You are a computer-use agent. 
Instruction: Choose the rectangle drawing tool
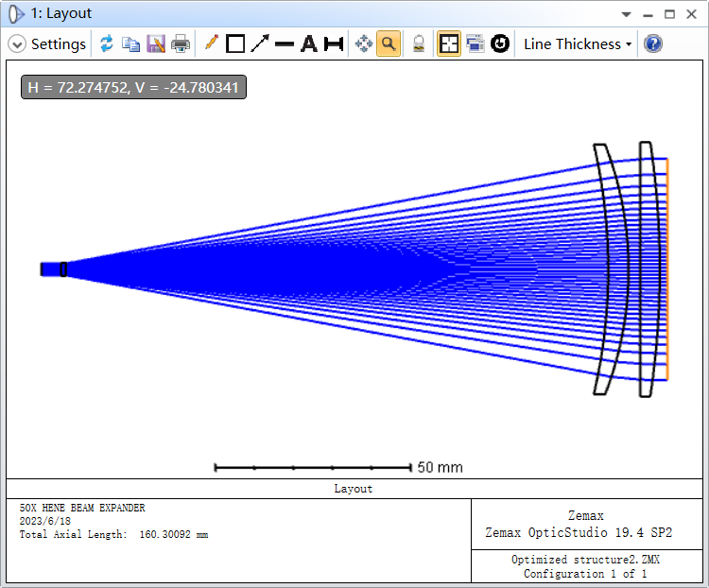click(235, 44)
